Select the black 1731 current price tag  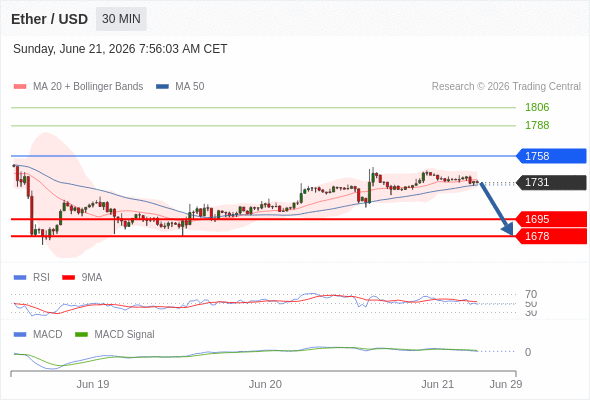coord(551,183)
